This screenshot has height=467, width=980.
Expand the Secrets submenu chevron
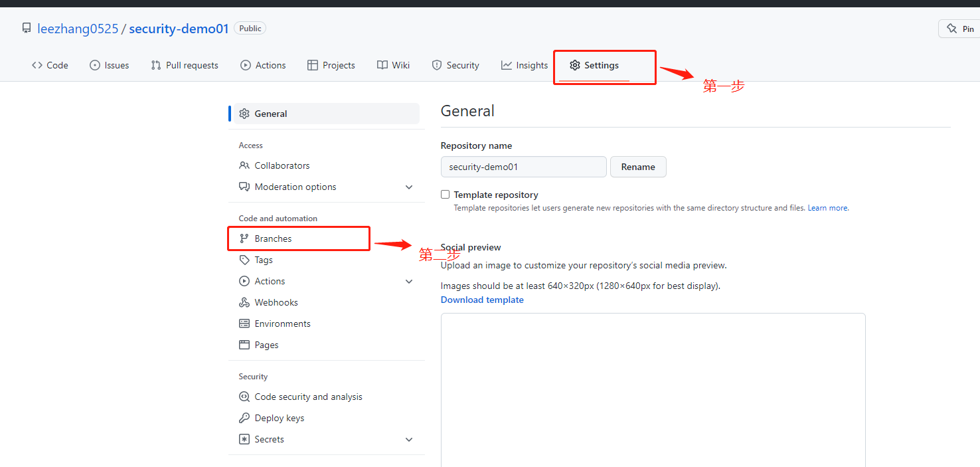(409, 439)
